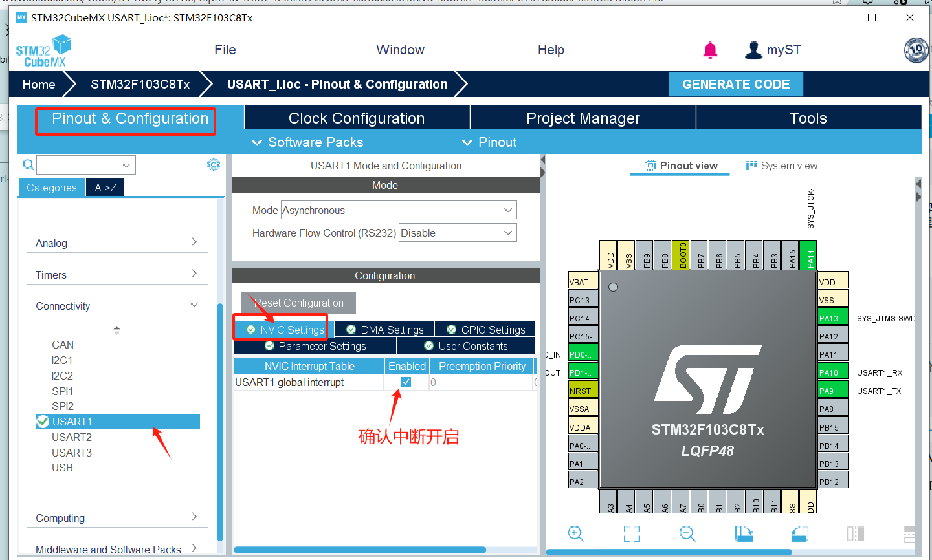The width and height of the screenshot is (932, 560).
Task: Click the Preemption Priority column header
Action: pos(482,366)
